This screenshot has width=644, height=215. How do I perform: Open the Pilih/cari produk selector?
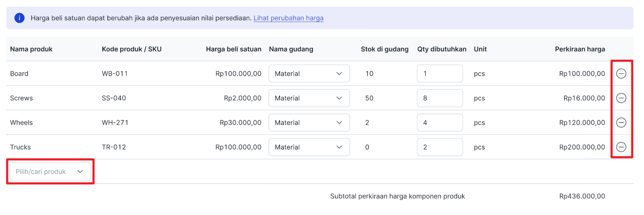pyautogui.click(x=50, y=172)
